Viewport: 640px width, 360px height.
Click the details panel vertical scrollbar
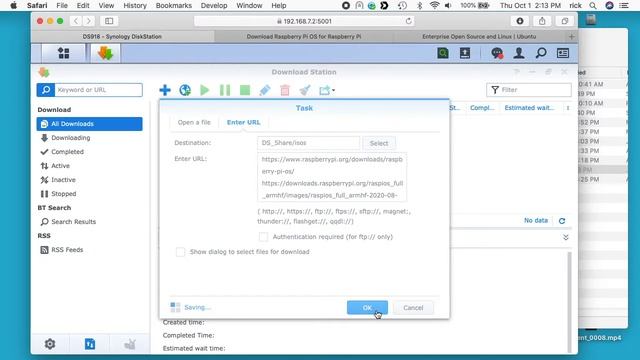[569, 302]
